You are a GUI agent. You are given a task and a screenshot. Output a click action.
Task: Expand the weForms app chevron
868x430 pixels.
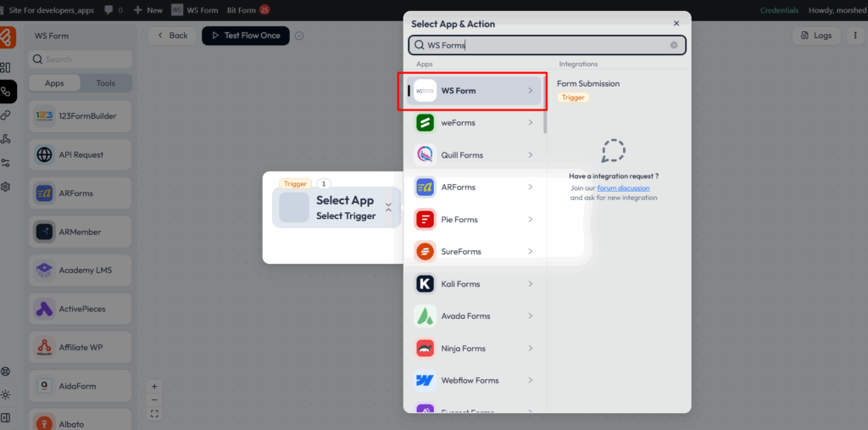pyautogui.click(x=531, y=123)
